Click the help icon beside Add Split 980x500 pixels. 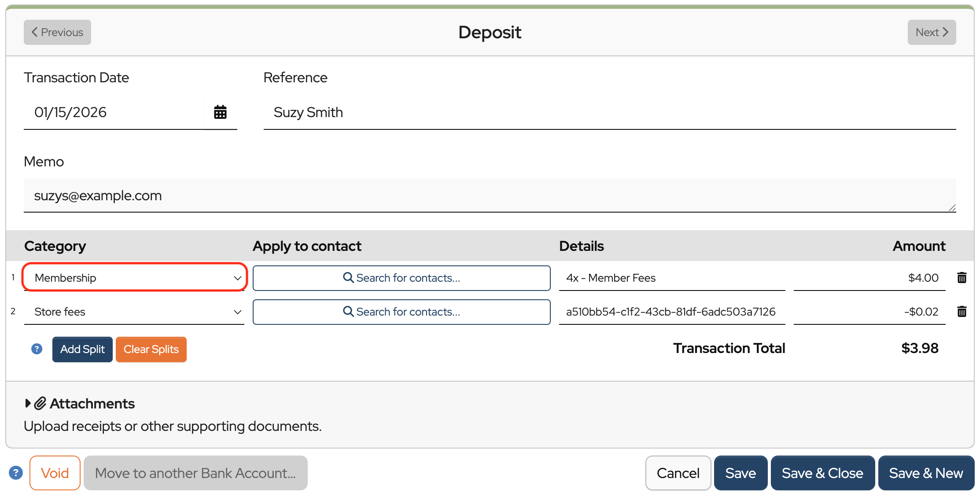(37, 349)
